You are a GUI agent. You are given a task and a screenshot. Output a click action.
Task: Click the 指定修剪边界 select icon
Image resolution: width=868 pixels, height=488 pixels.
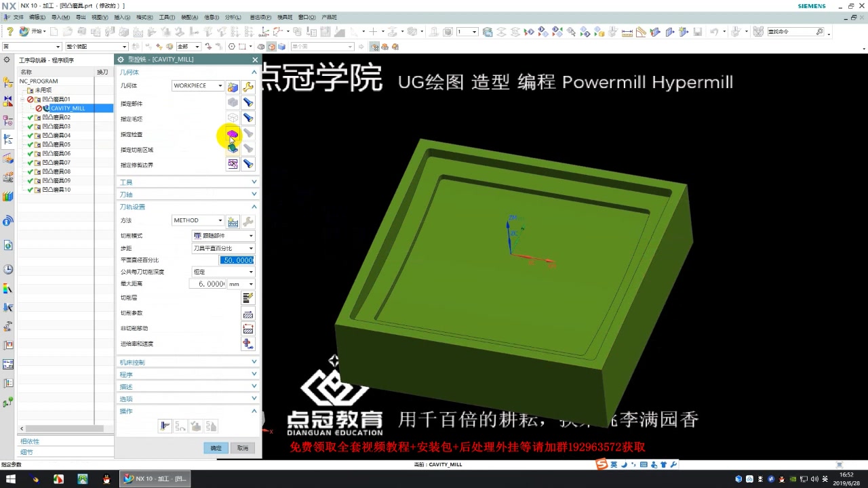(x=233, y=164)
